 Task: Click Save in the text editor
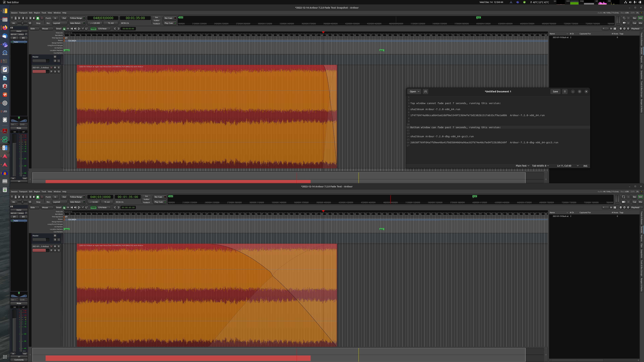tap(555, 92)
